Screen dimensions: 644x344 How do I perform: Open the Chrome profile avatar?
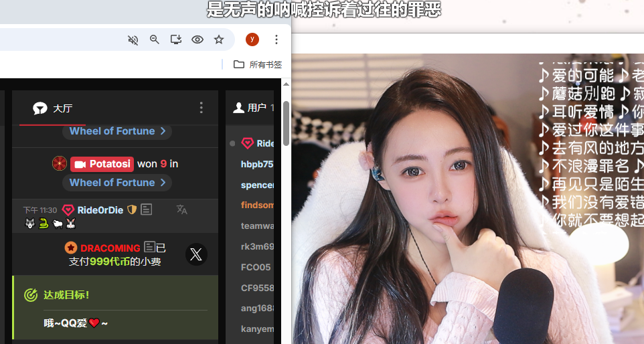tap(252, 39)
